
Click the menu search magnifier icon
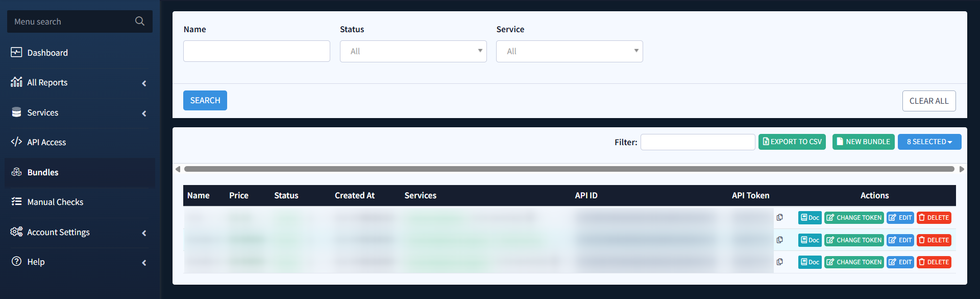tap(139, 21)
